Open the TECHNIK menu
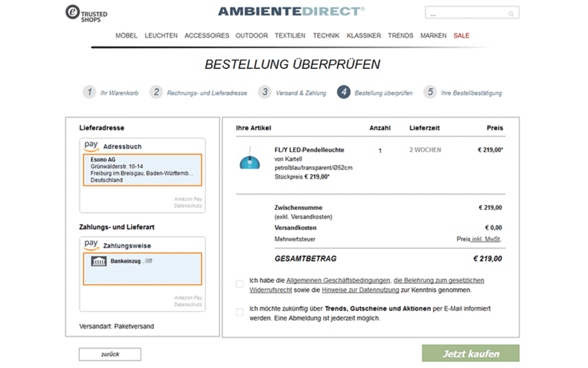The image size is (588, 368). click(x=326, y=36)
